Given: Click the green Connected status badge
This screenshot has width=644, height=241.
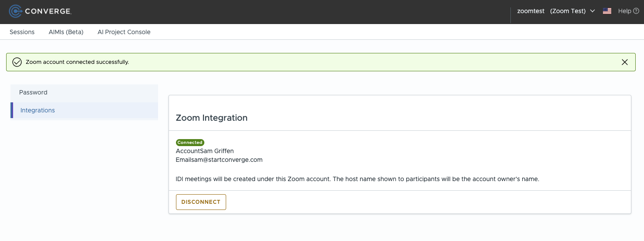Looking at the screenshot, I should click(x=190, y=143).
